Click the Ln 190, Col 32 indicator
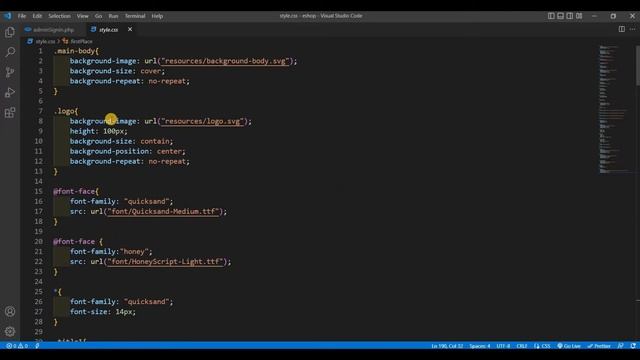This screenshot has height=360, width=640. pyautogui.click(x=447, y=346)
